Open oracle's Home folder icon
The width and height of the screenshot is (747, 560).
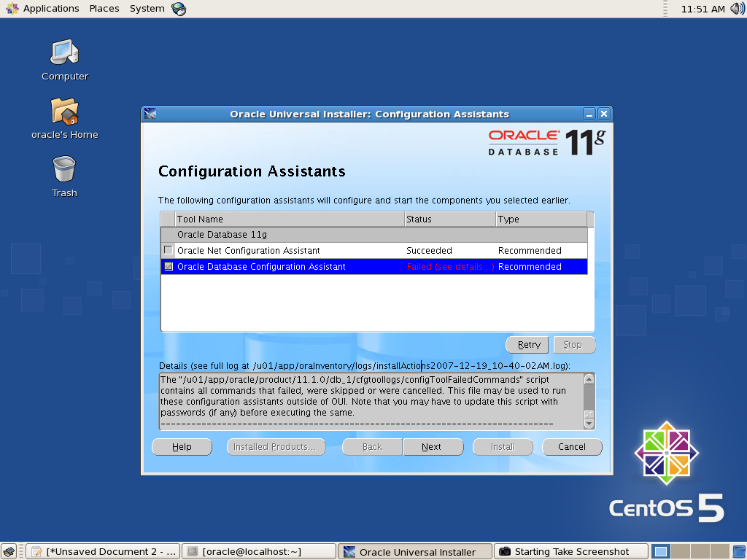64,111
